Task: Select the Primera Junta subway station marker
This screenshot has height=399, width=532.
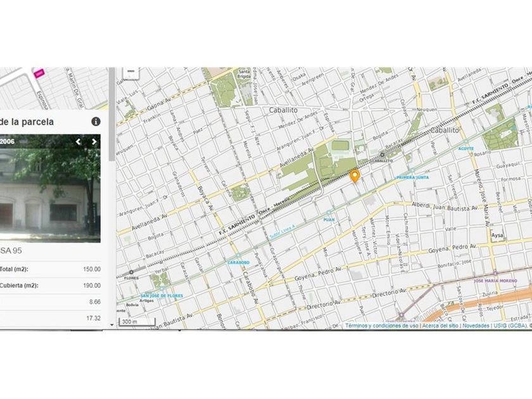Action: (x=412, y=171)
